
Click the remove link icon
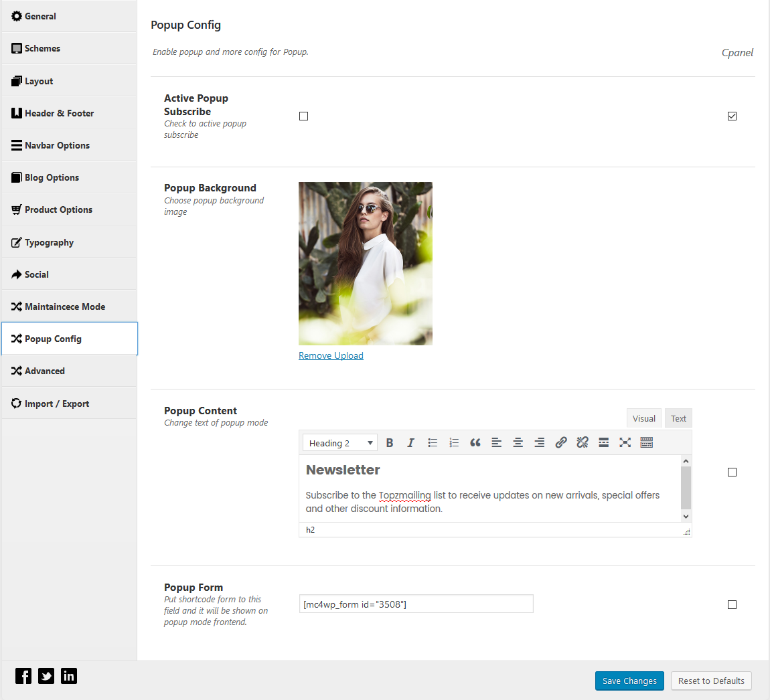pyautogui.click(x=583, y=443)
